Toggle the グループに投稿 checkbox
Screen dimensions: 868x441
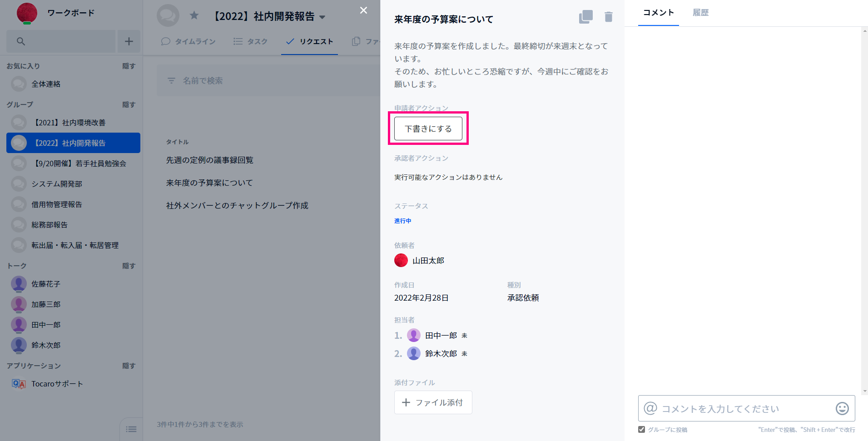pyautogui.click(x=641, y=429)
